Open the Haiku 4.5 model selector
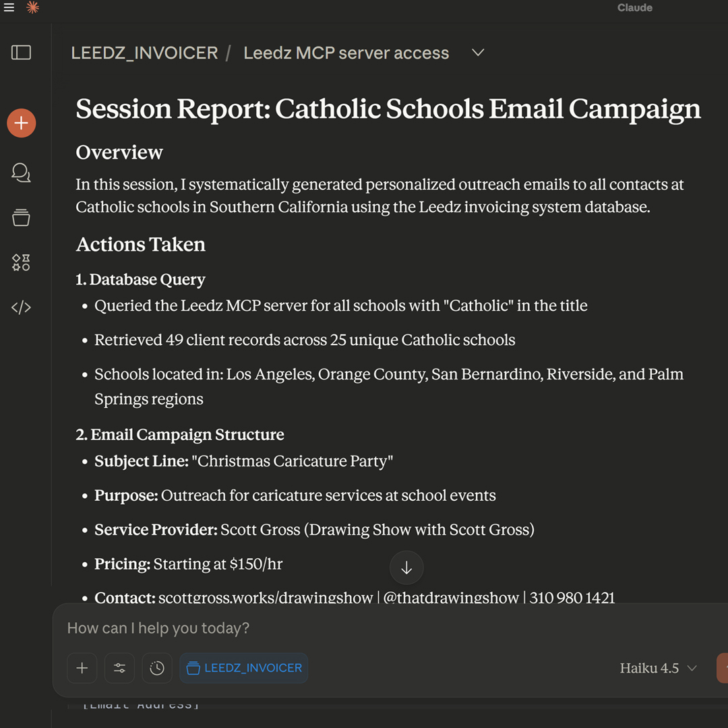 coord(658,668)
